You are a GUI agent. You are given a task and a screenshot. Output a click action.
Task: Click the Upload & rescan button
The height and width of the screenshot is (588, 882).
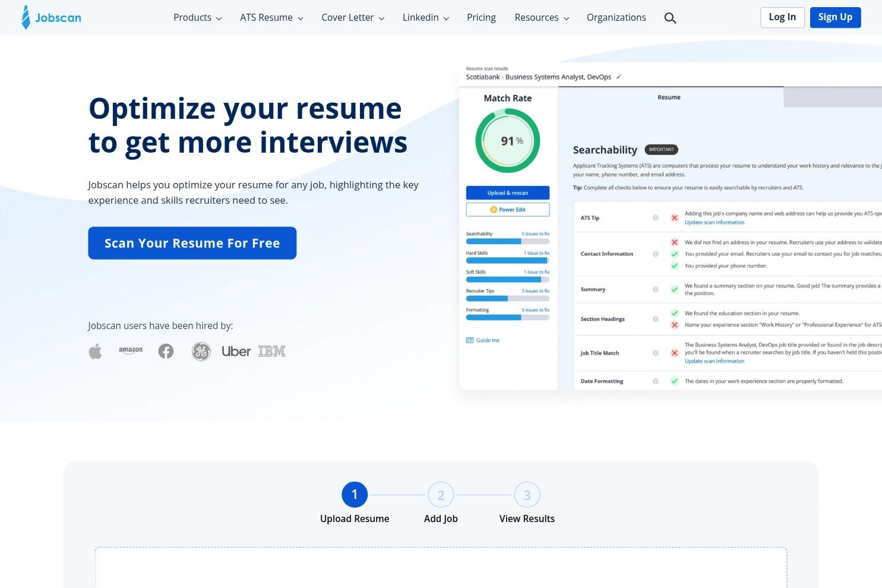[x=508, y=193]
